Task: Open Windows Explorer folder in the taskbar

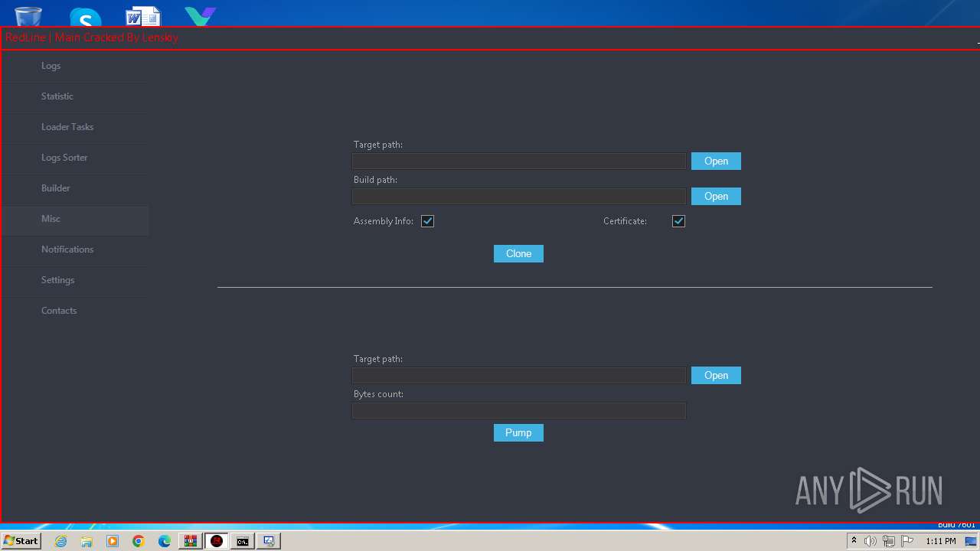Action: click(87, 541)
